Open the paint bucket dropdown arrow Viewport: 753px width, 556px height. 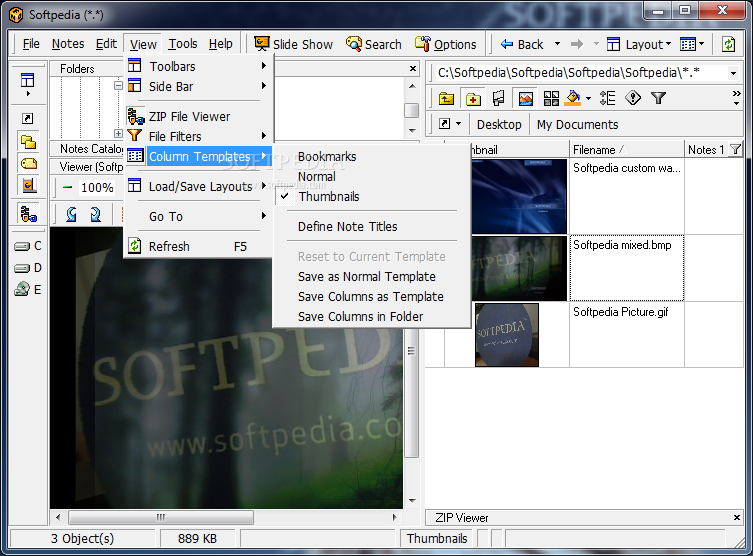click(588, 98)
